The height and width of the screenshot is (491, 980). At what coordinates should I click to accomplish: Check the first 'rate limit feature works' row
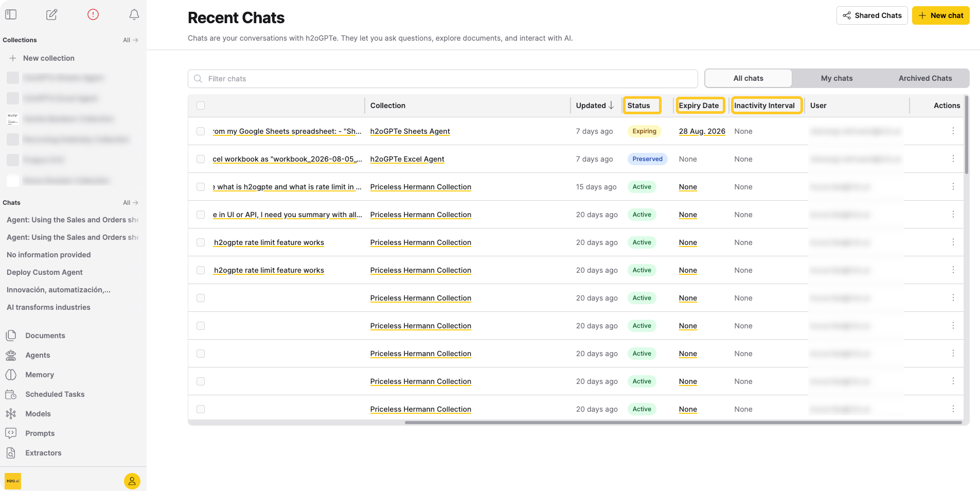[x=201, y=242]
